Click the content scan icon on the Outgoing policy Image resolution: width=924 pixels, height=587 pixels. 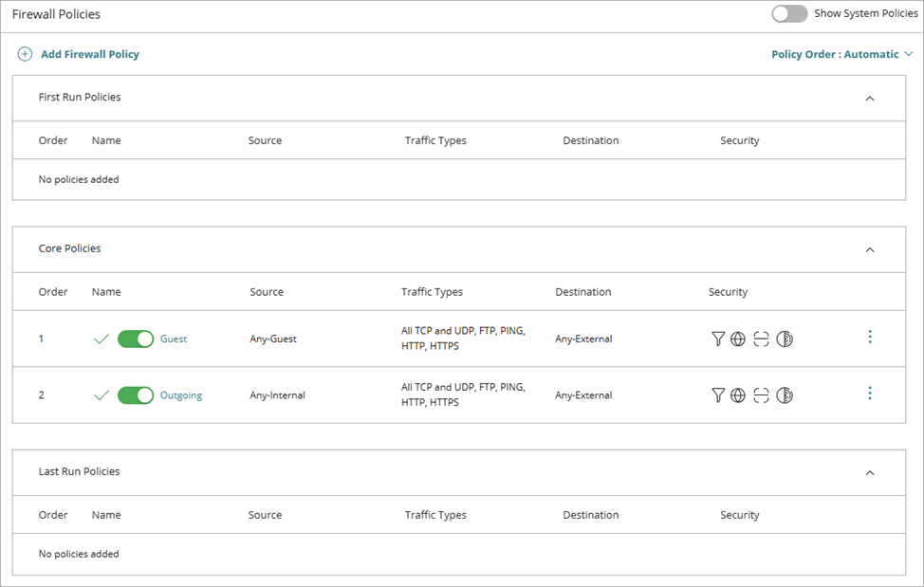click(x=761, y=395)
